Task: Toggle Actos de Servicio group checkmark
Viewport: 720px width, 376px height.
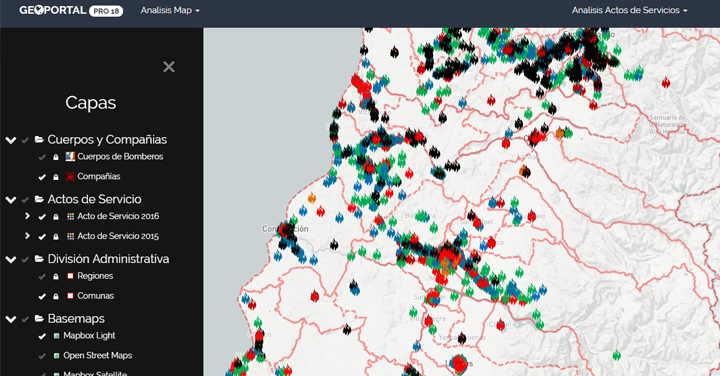Action: (25, 200)
